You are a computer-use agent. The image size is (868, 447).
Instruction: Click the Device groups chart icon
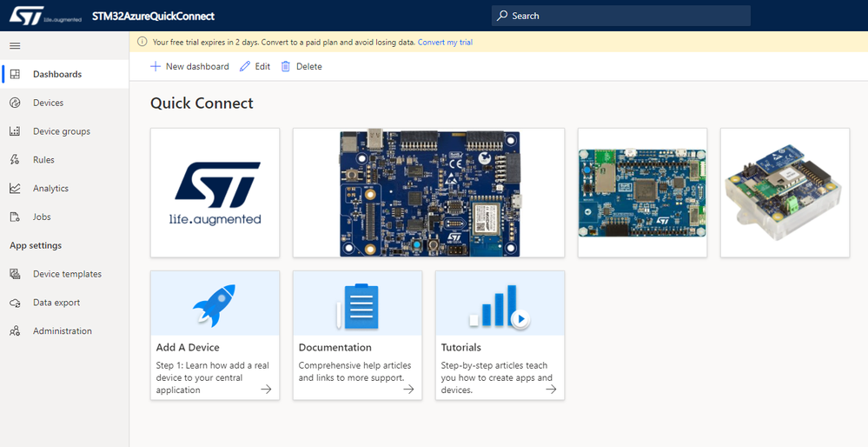[x=15, y=131]
